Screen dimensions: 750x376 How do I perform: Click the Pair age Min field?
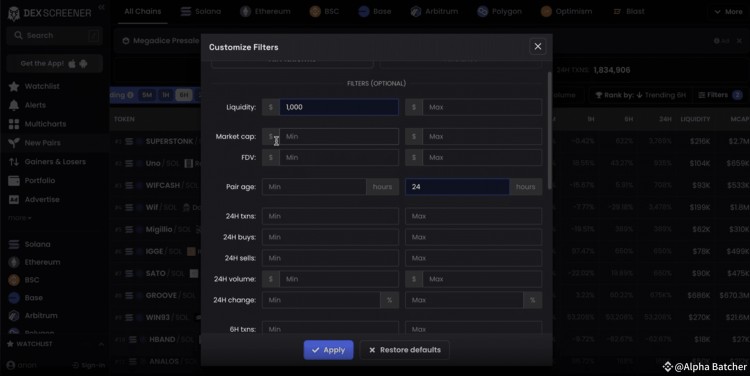point(314,187)
